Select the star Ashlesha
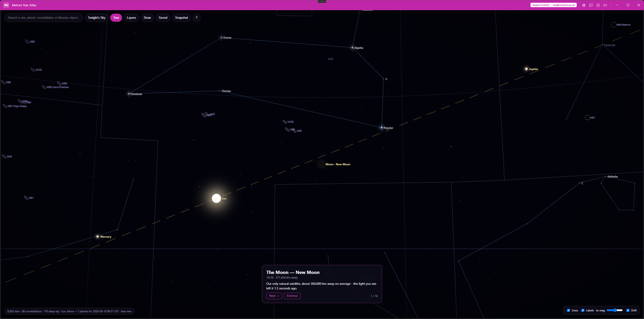Screen dimensions: 644x319 [606, 177]
